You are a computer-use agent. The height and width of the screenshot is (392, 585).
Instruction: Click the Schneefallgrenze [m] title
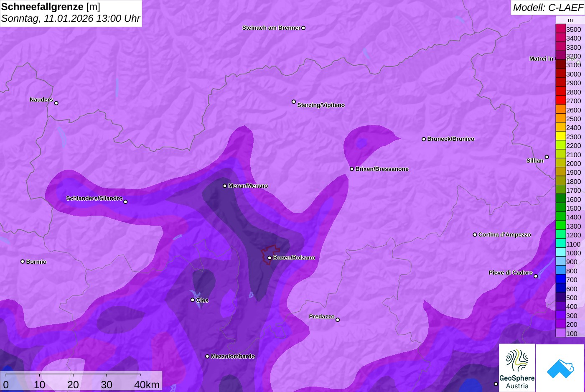pos(51,7)
